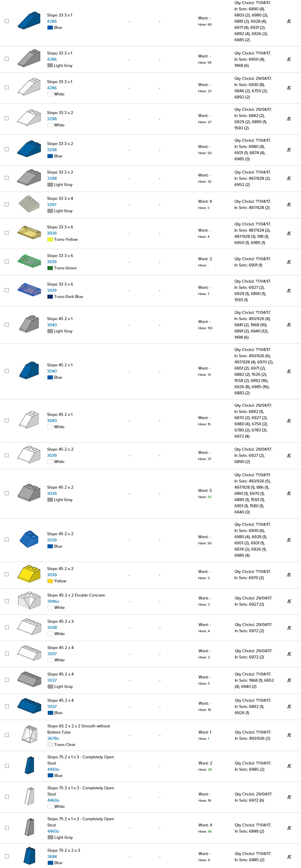The image size is (301, 868).
Task: Click part number 3678a link
Action: 53,738
